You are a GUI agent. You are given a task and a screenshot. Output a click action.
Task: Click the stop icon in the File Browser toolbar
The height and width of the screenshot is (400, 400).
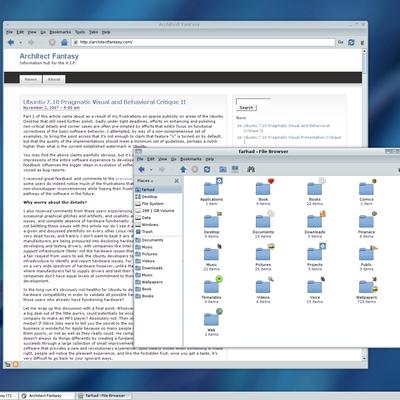[x=195, y=169]
